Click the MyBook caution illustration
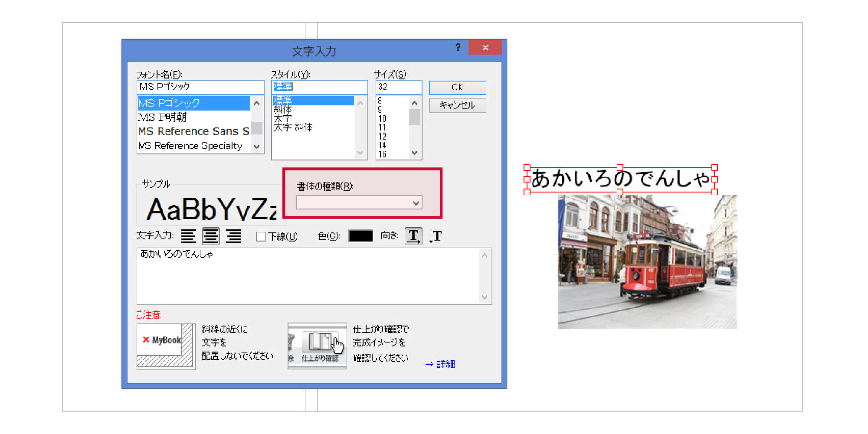Screen dimensions: 868x434 coord(166,346)
